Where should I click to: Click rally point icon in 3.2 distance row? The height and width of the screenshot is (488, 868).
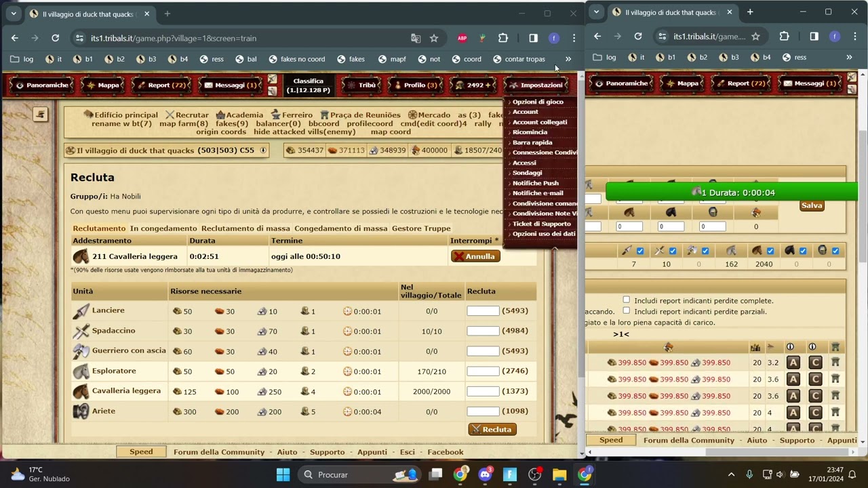835,363
